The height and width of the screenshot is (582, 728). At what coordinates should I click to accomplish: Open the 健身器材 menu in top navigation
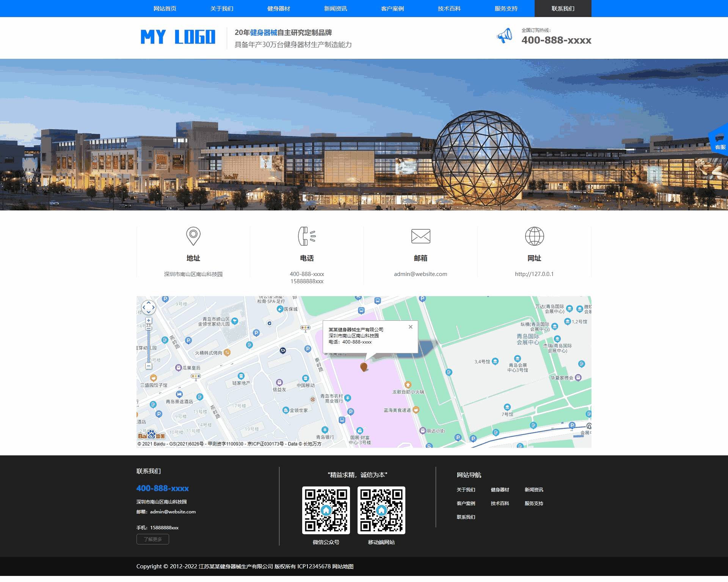(x=278, y=8)
